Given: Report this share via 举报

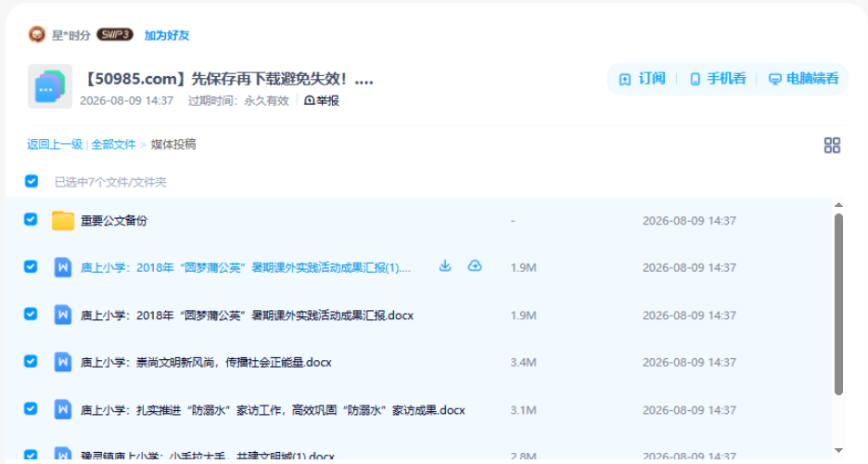Looking at the screenshot, I should point(322,100).
